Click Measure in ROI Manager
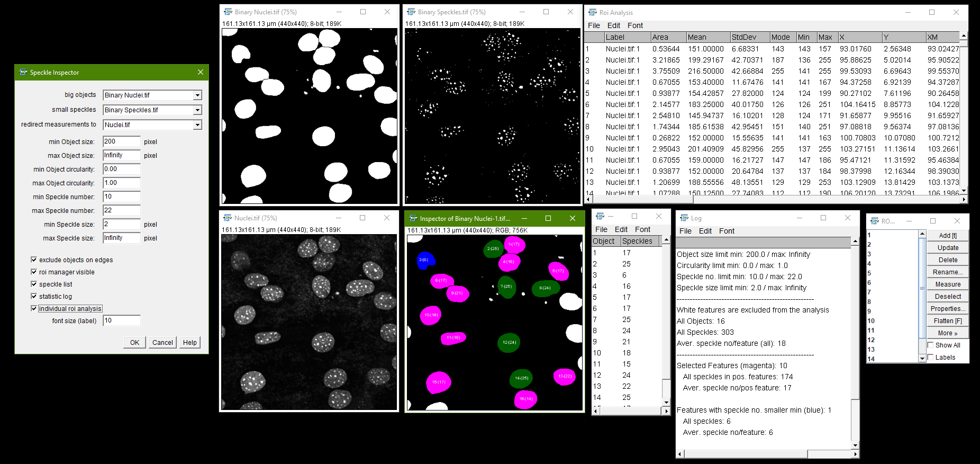The image size is (980, 464). point(948,284)
